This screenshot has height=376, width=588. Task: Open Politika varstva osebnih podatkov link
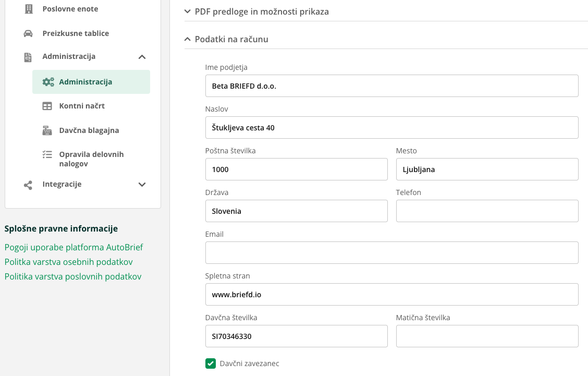click(68, 262)
